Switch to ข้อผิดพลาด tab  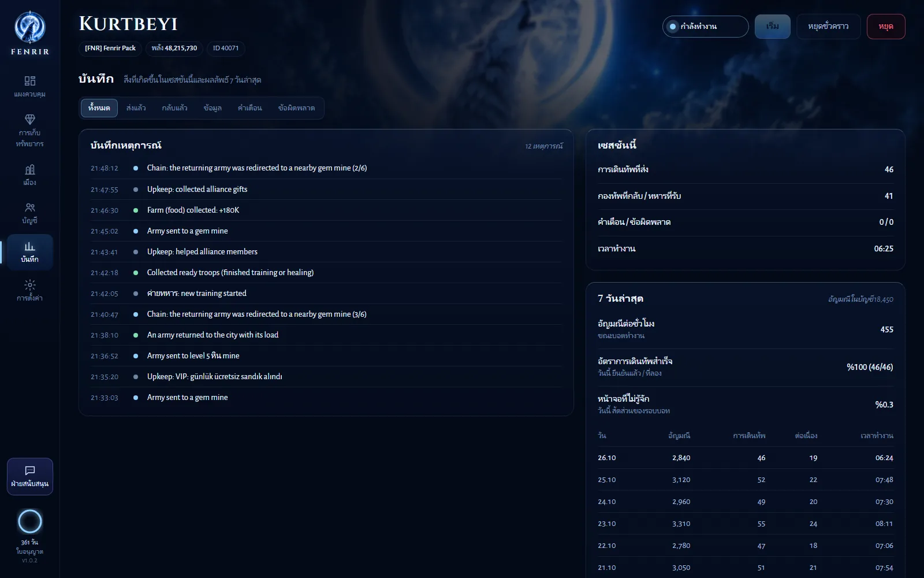296,108
